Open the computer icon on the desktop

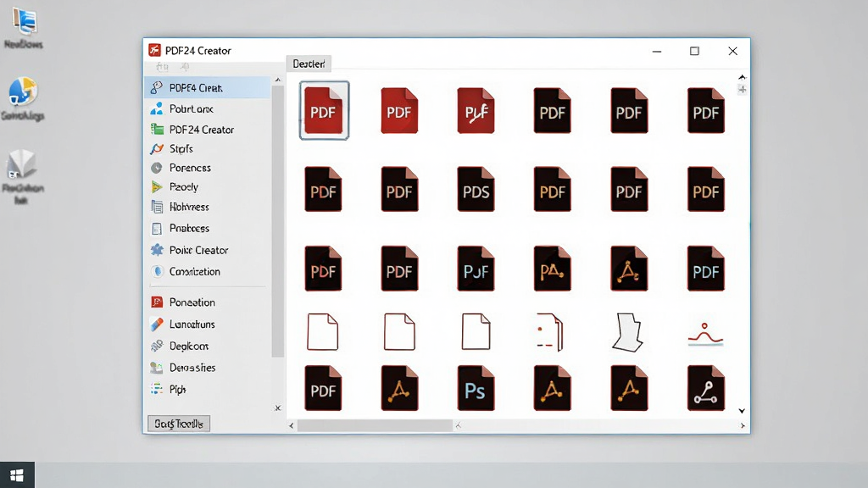tap(24, 20)
